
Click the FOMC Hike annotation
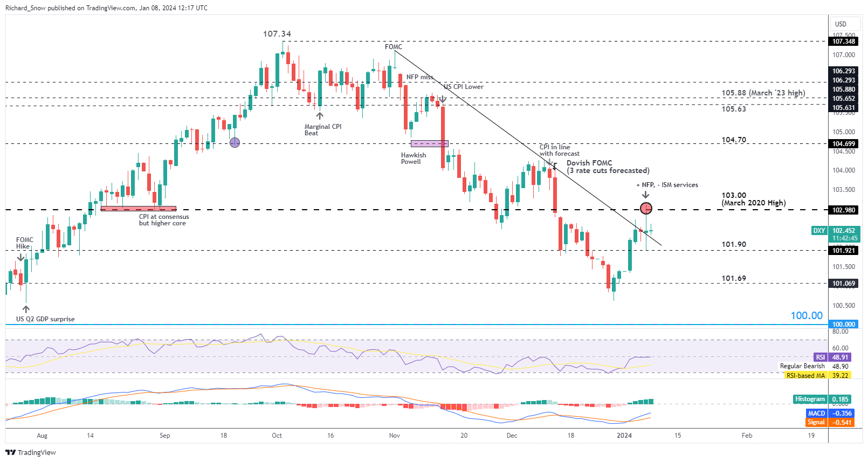(x=24, y=243)
